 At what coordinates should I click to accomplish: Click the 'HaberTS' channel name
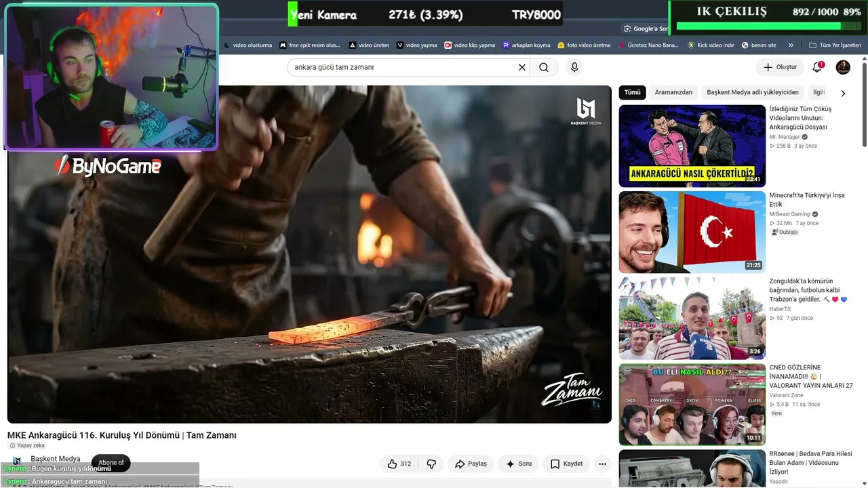[x=780, y=309]
